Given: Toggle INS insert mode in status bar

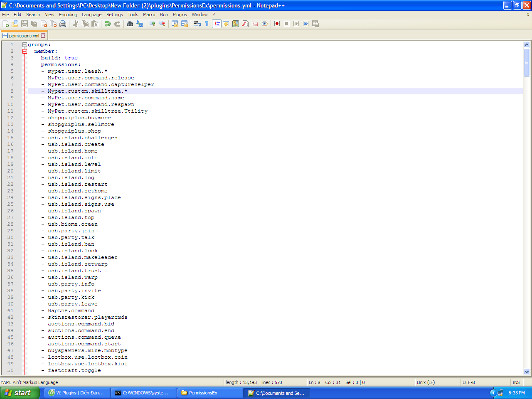Looking at the screenshot, I should click(x=516, y=382).
